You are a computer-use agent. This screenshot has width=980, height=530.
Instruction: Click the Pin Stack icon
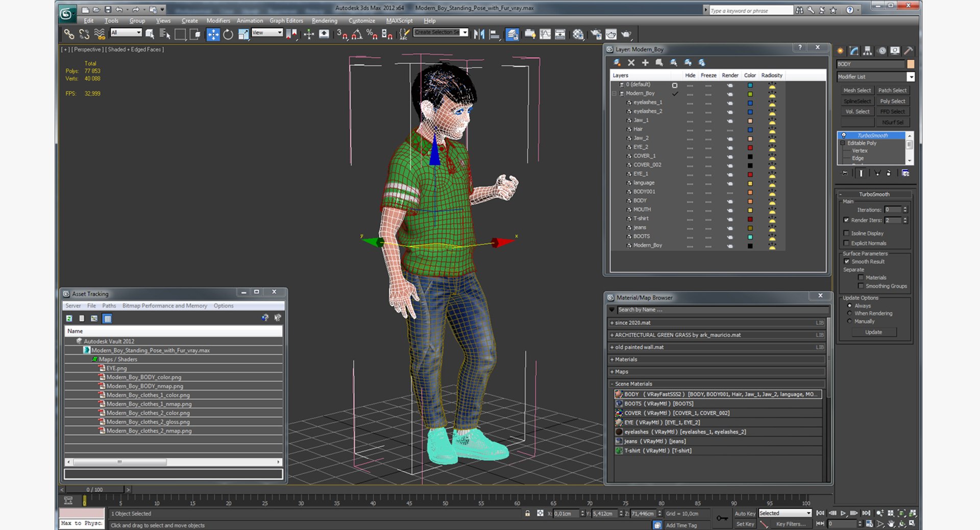coord(844,173)
